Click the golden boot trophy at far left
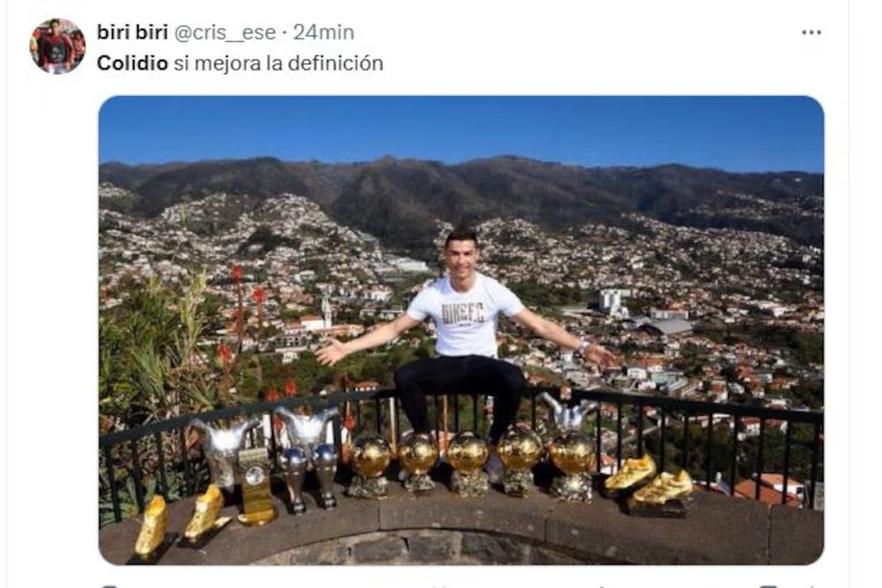 (x=152, y=527)
